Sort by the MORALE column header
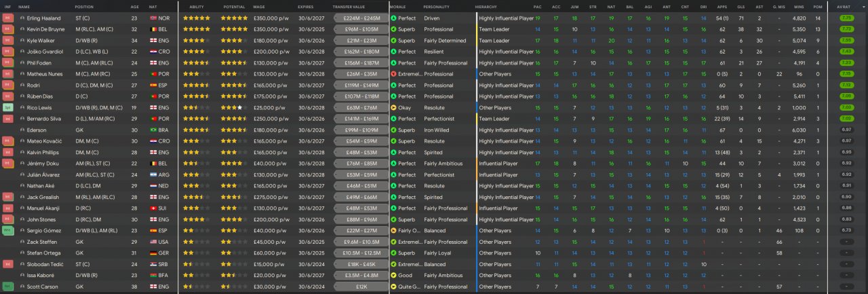The height and width of the screenshot is (294, 868). click(x=398, y=6)
